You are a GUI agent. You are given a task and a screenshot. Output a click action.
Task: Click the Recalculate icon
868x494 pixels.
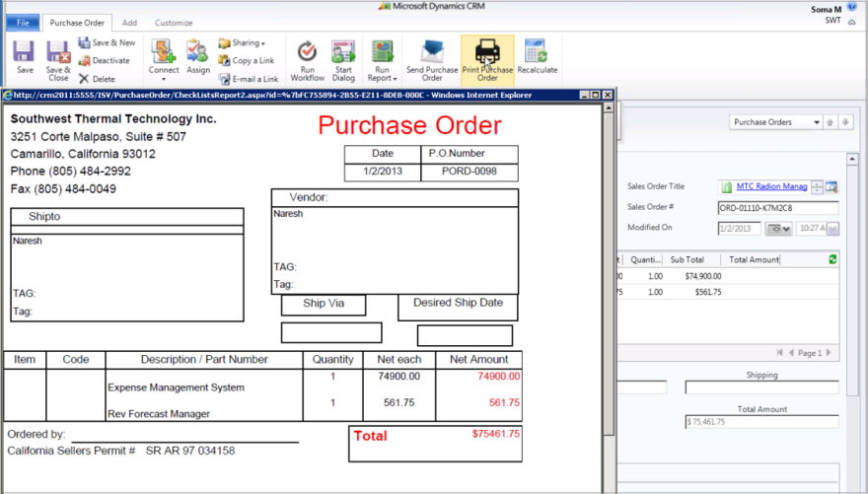click(x=537, y=52)
